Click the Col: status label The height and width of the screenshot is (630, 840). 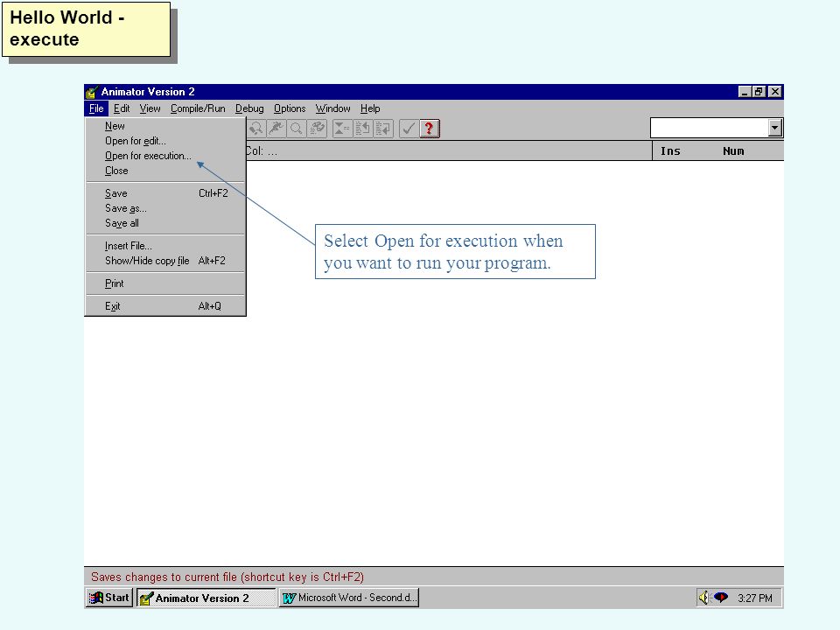[262, 151]
